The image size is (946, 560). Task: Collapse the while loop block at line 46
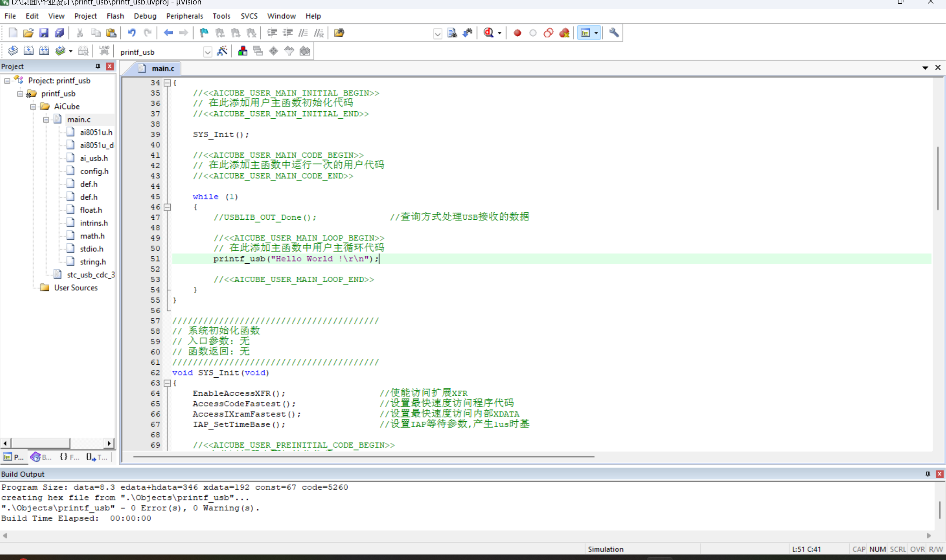click(167, 207)
